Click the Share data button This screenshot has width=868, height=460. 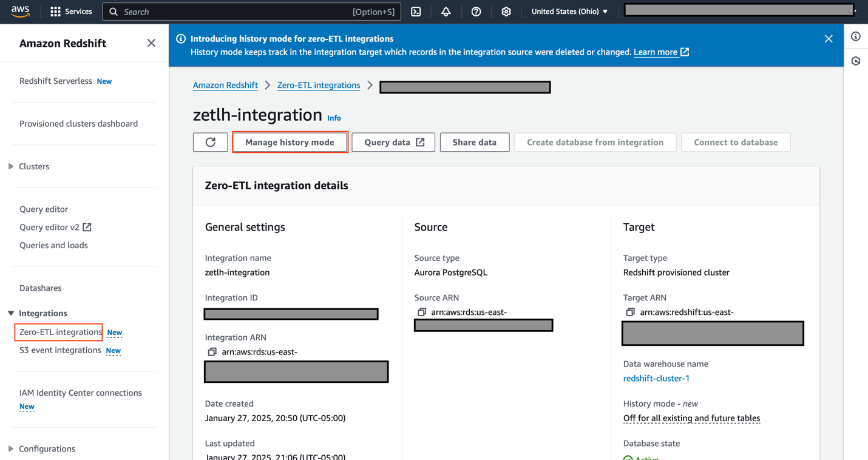click(x=475, y=142)
